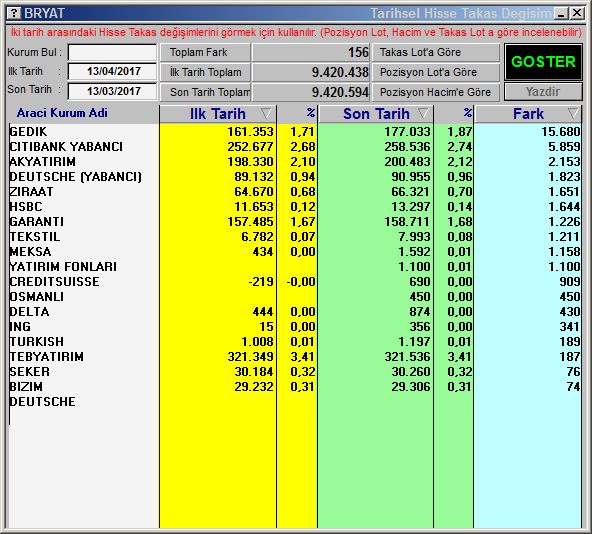Image resolution: width=592 pixels, height=534 pixels.
Task: Click the Ilk Tarih date field
Action: [x=112, y=71]
